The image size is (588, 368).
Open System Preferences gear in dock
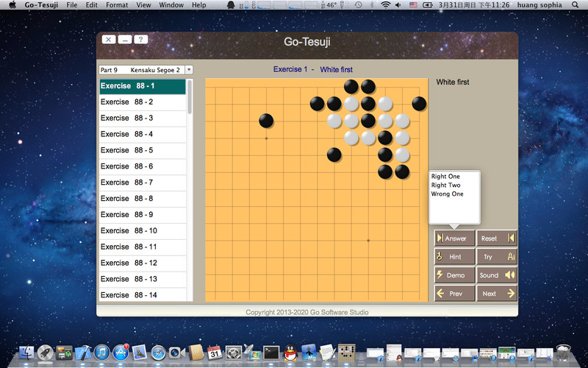(x=233, y=353)
